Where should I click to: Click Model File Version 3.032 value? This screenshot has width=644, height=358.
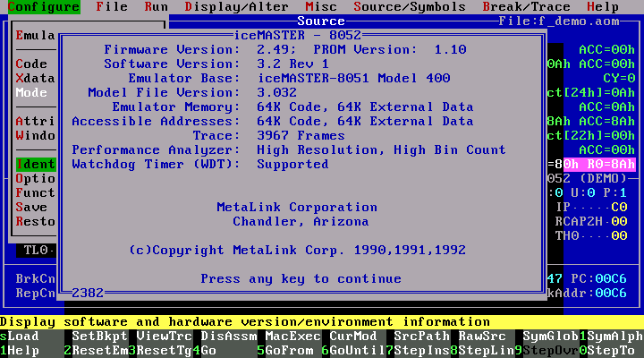pos(276,92)
